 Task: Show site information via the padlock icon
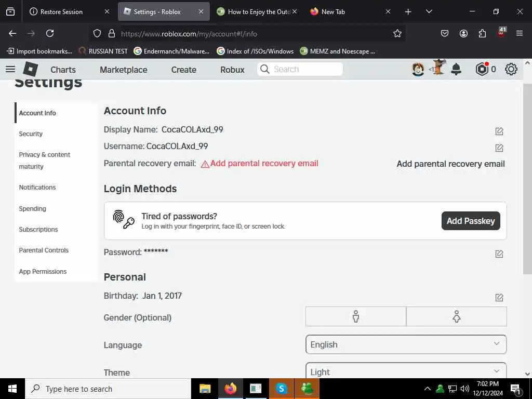click(x=111, y=33)
